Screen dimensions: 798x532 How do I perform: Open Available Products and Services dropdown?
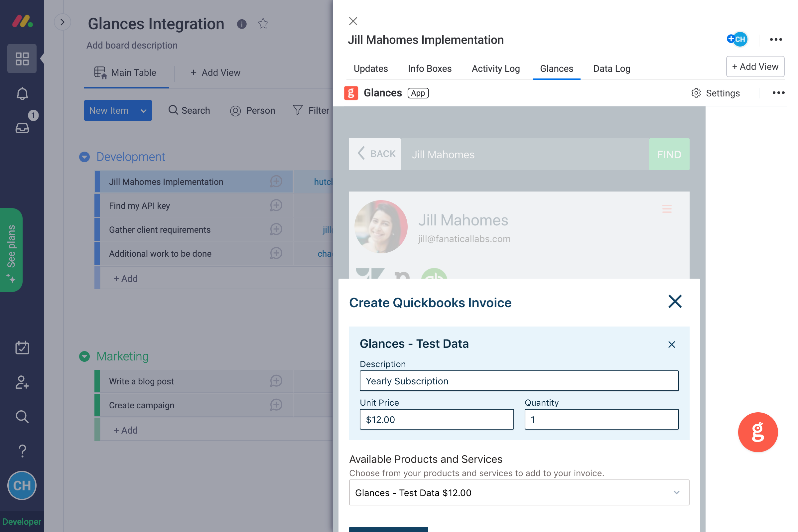pyautogui.click(x=519, y=493)
